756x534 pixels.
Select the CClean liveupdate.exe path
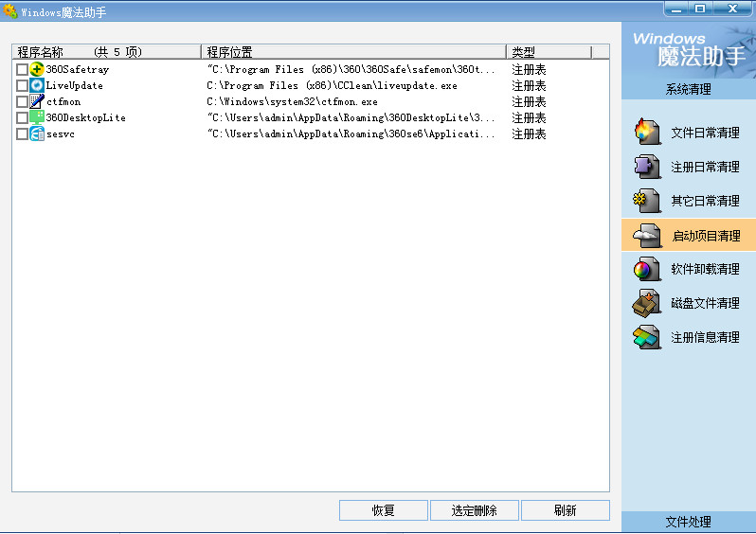pyautogui.click(x=332, y=86)
